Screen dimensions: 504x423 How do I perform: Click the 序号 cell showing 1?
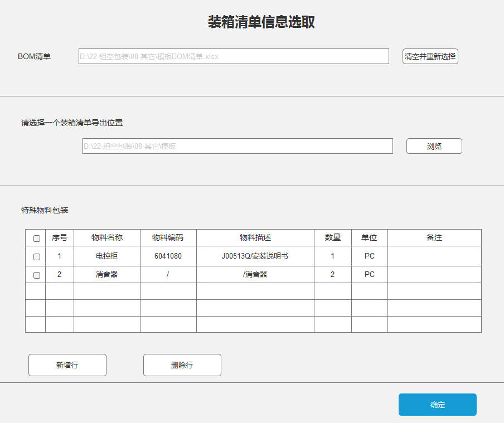pos(59,256)
